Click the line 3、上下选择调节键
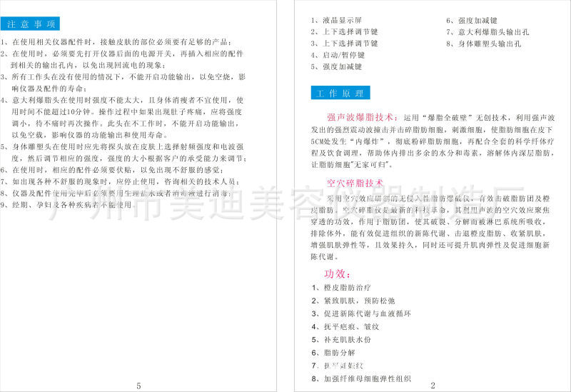Image resolution: width=571 pixels, height=392 pixels. [x=344, y=44]
